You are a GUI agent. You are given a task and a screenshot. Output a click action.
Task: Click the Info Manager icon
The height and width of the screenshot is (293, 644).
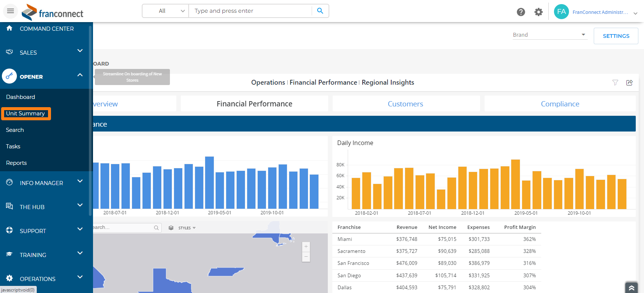(x=9, y=182)
